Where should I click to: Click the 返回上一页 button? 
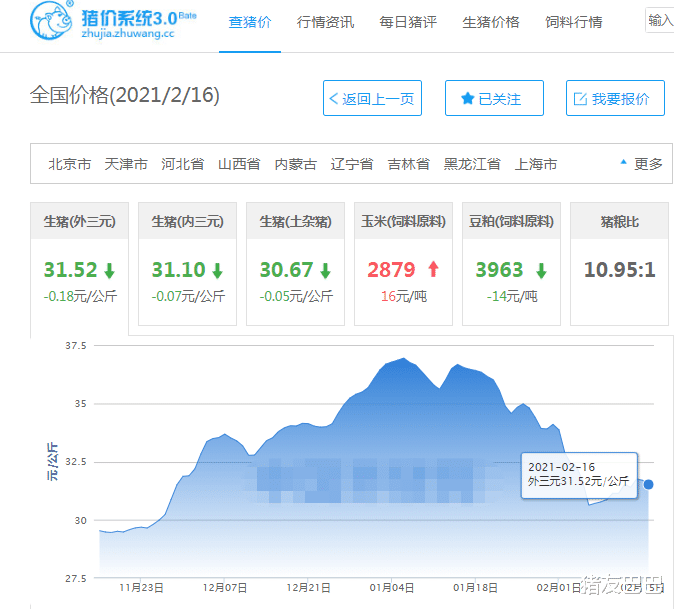point(372,98)
